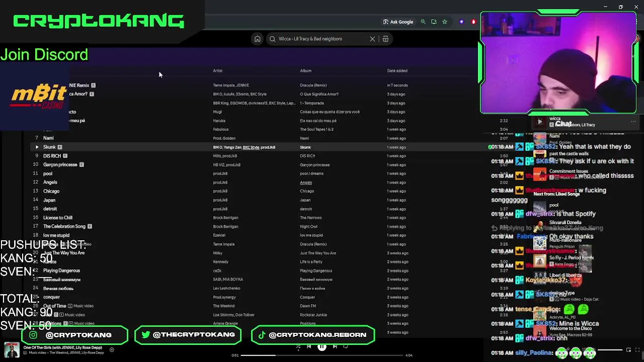Bookmark this page with the star icon
Image resolution: width=644 pixels, height=362 pixels.
(x=445, y=22)
